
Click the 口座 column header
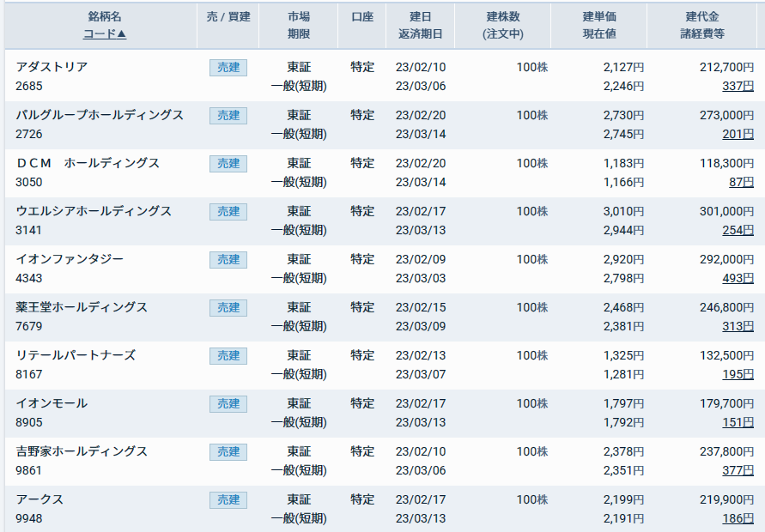[362, 16]
